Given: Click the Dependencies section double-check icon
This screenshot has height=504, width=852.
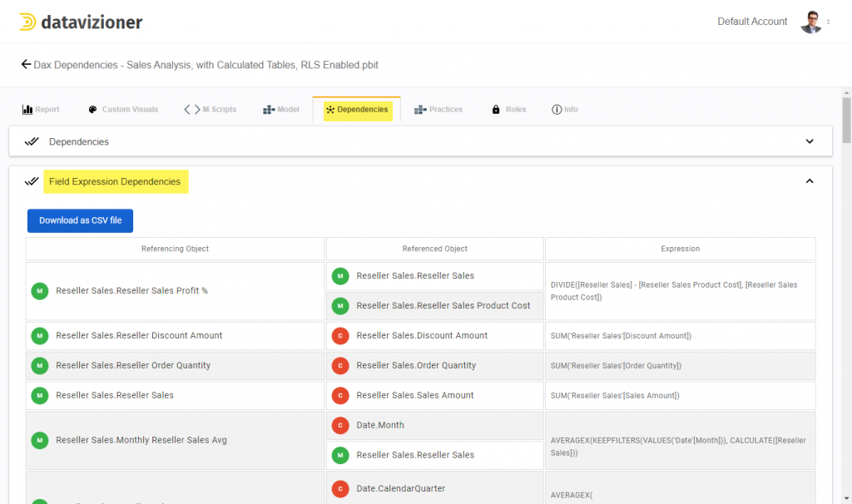Looking at the screenshot, I should click(x=32, y=141).
